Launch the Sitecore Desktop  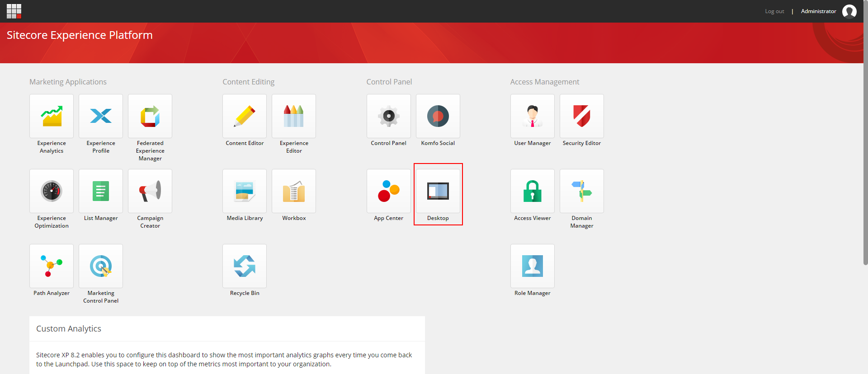click(438, 191)
